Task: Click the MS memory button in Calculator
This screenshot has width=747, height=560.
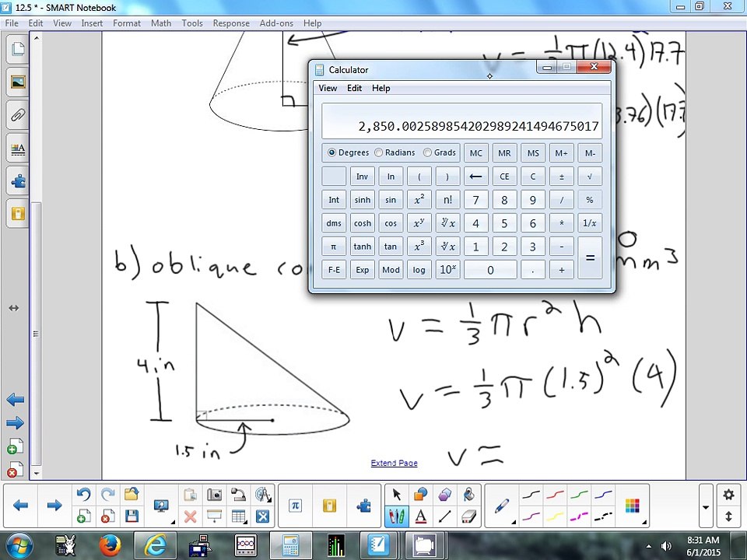Action: point(533,153)
